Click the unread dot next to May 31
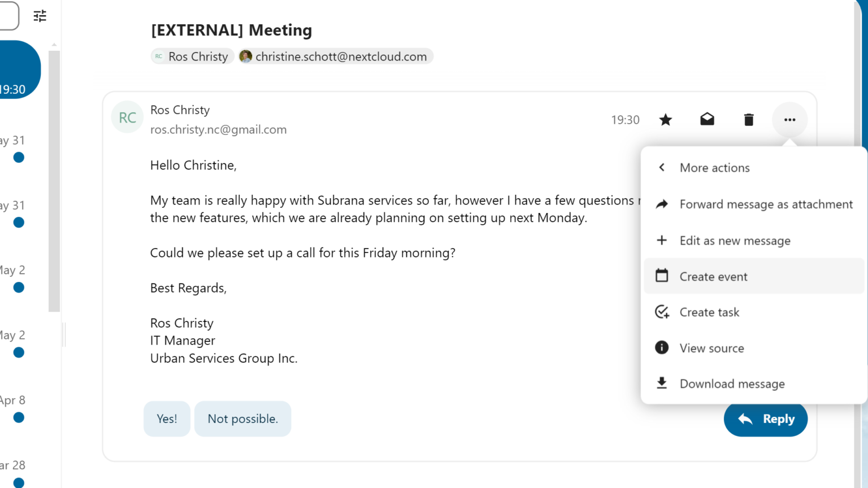Screen dimensions: 868x488 tap(19, 158)
